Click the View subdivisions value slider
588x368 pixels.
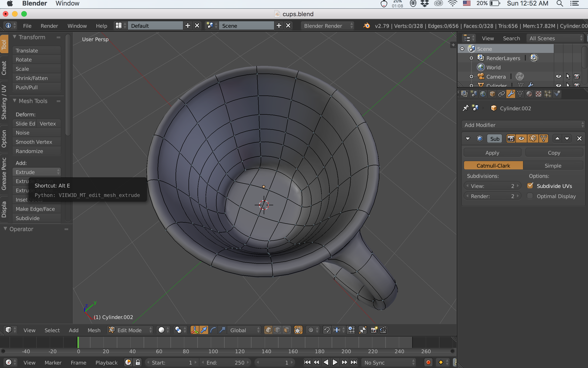pyautogui.click(x=492, y=186)
